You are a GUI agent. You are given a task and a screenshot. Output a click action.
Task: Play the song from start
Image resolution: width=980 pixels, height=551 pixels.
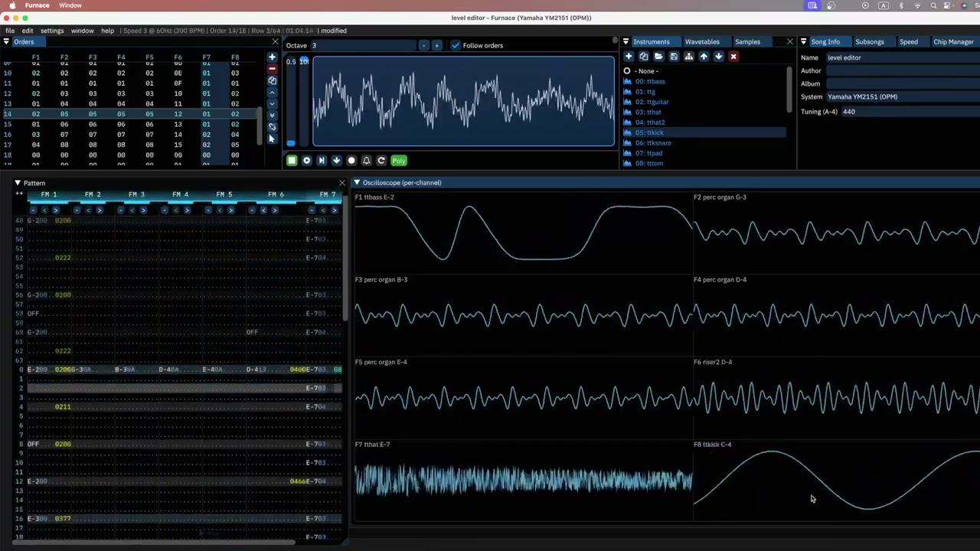[x=306, y=161]
